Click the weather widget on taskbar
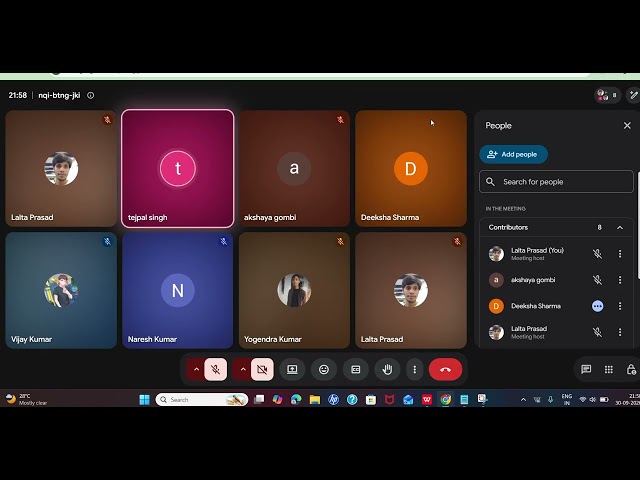This screenshot has width=640, height=480. (x=27, y=400)
